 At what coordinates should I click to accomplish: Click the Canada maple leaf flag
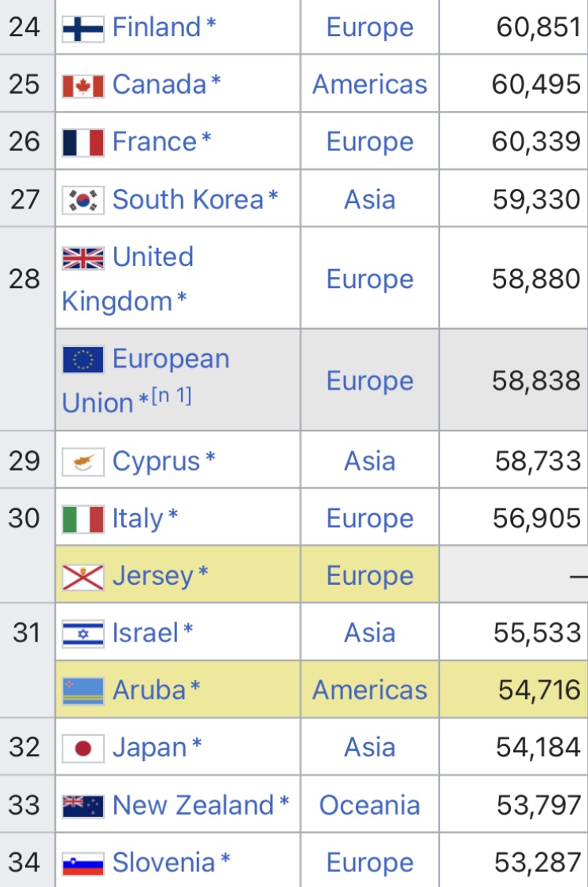83,86
